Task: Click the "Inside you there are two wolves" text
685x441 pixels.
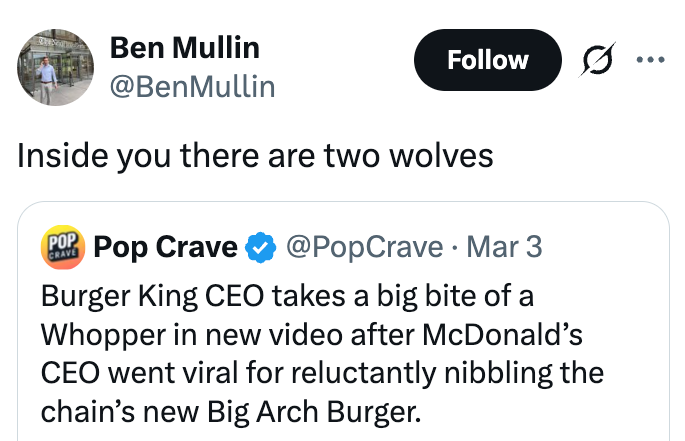Action: pos(255,157)
